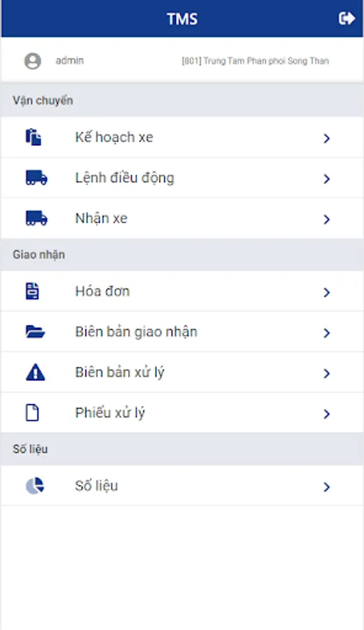The height and width of the screenshot is (630, 364).
Task: Select the Phiếu xử lý menu entry
Action: [x=182, y=412]
